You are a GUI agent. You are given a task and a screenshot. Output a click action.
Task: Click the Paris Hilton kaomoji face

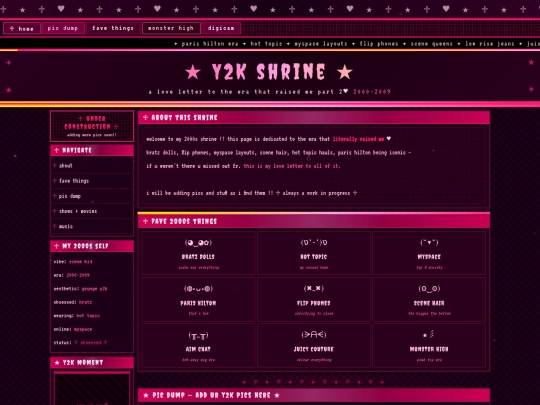198,289
